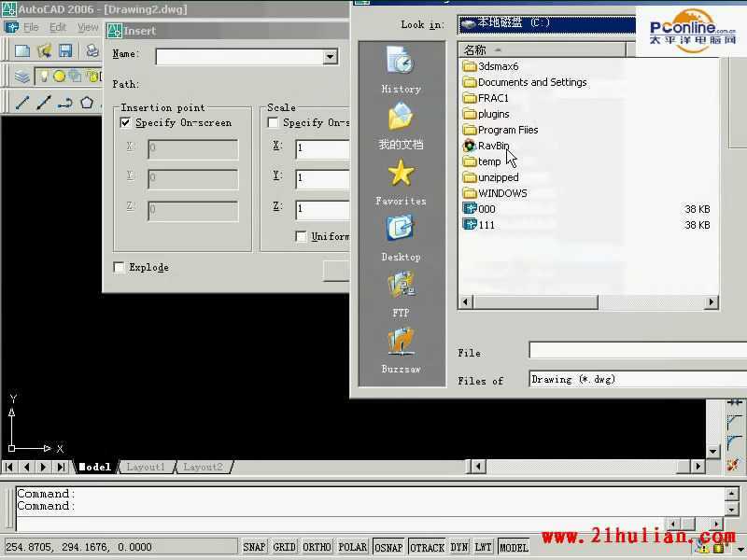Open the View menu
The height and width of the screenshot is (560, 747).
pos(88,27)
